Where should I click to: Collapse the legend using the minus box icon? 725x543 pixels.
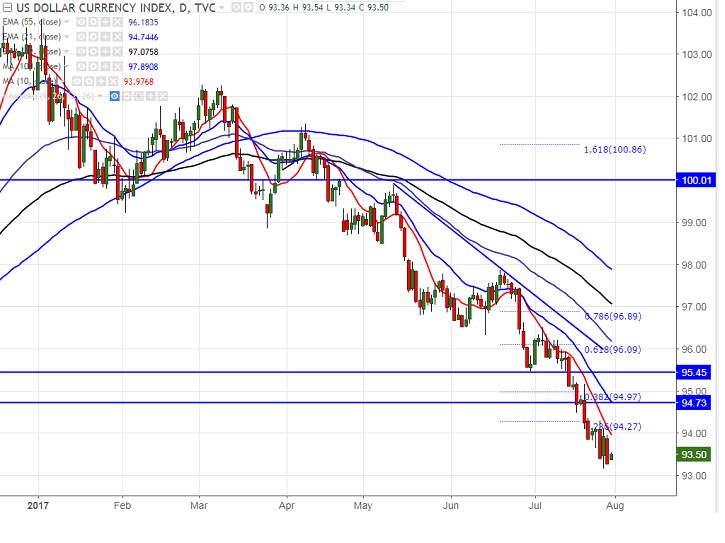pos(7,7)
